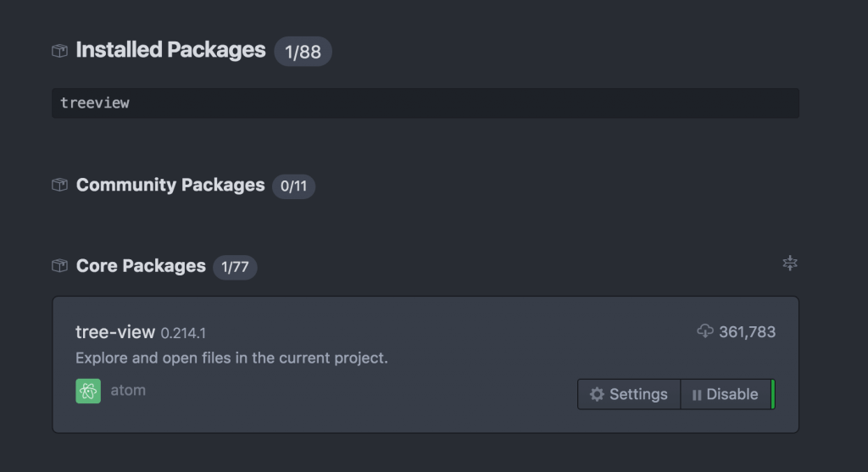Click the 1/77 core count badge
The width and height of the screenshot is (868, 472).
coord(235,267)
